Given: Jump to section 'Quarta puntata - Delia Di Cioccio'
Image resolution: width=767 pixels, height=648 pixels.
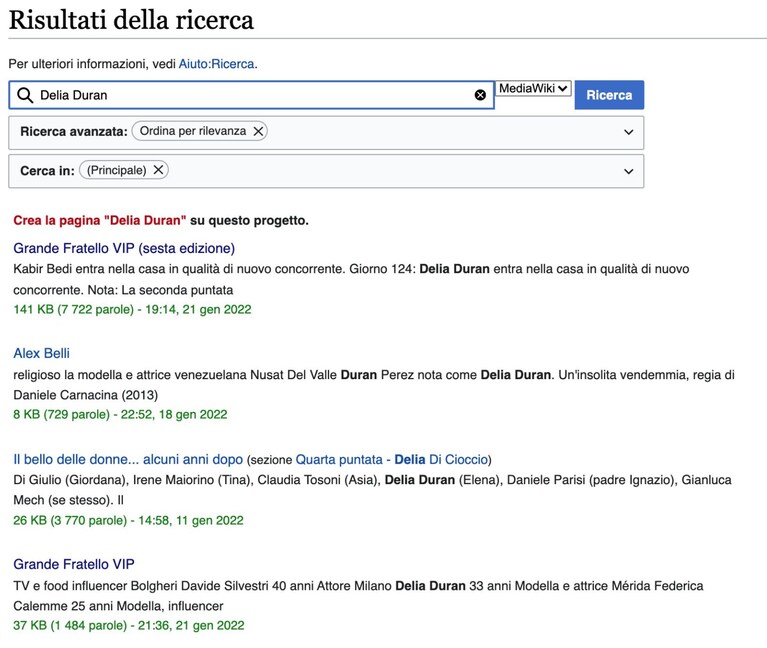Looking at the screenshot, I should [392, 460].
